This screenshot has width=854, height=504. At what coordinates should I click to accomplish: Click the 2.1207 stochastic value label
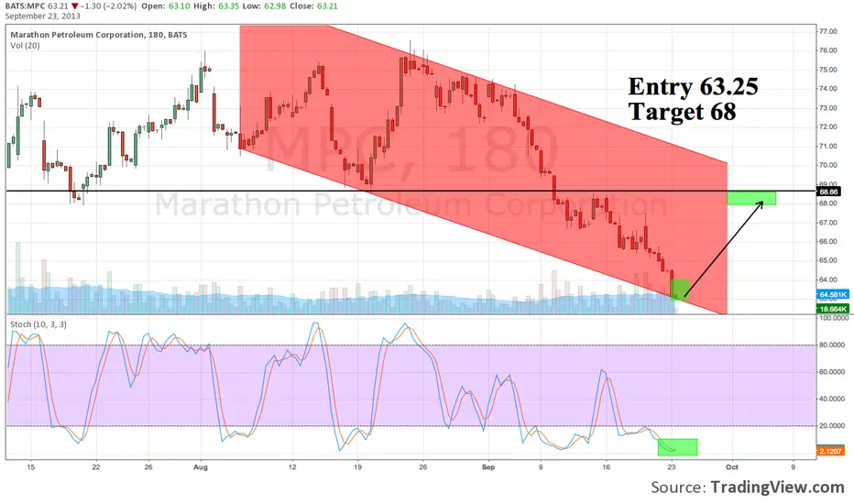[830, 451]
